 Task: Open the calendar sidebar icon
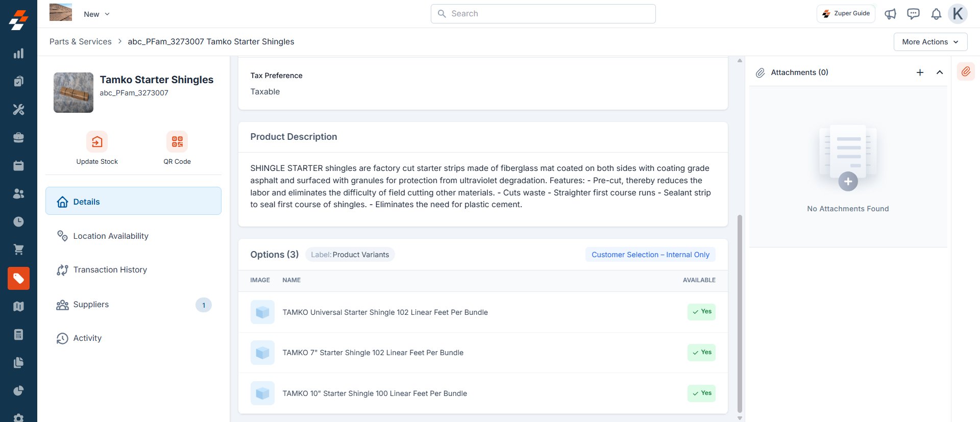point(18,166)
